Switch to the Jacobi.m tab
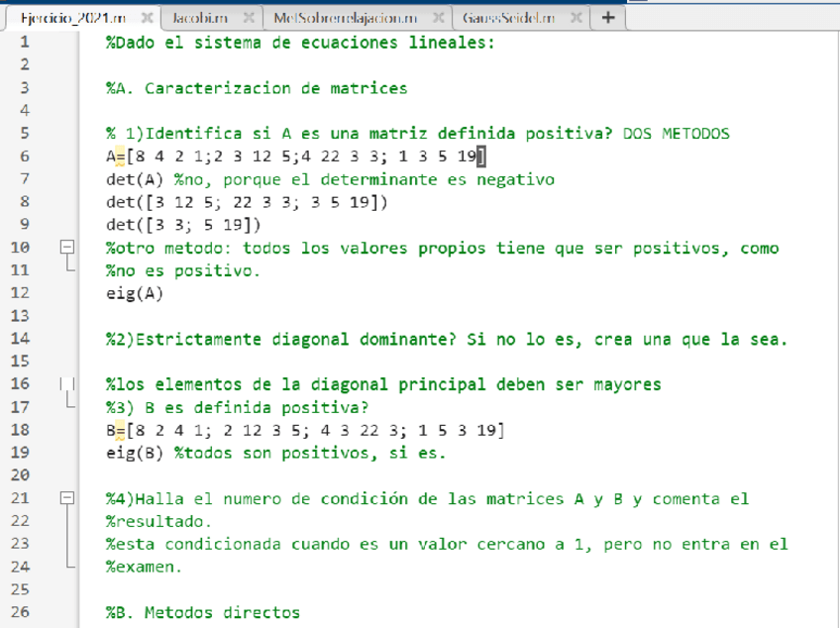The width and height of the screenshot is (840, 628). coord(199,18)
